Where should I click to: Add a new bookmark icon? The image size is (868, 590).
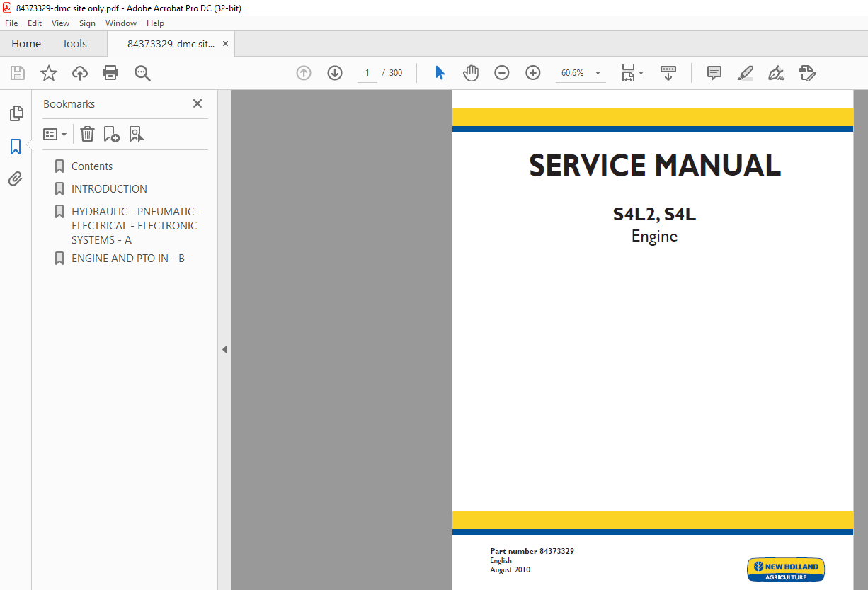(111, 134)
